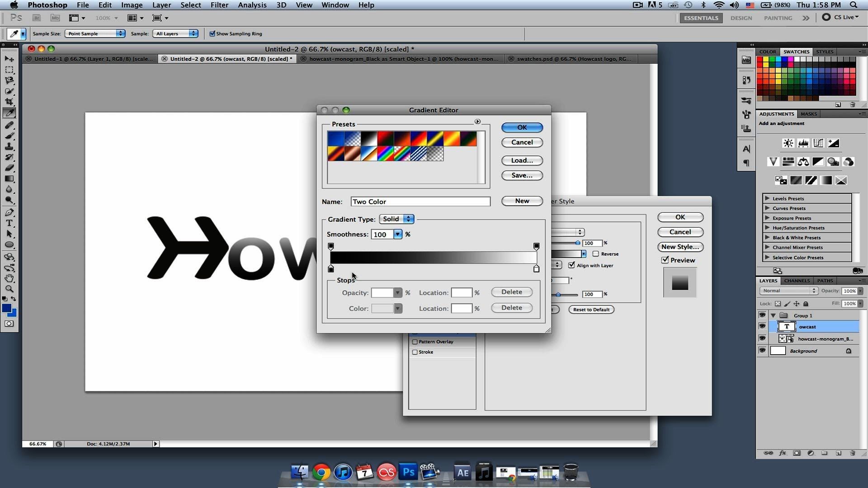The width and height of the screenshot is (868, 488).
Task: Enable Align with Layer checkbox
Action: point(570,264)
